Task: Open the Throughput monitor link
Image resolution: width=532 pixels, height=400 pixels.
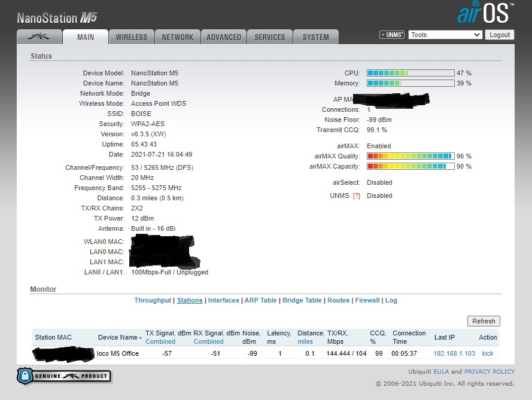Action: [153, 301]
